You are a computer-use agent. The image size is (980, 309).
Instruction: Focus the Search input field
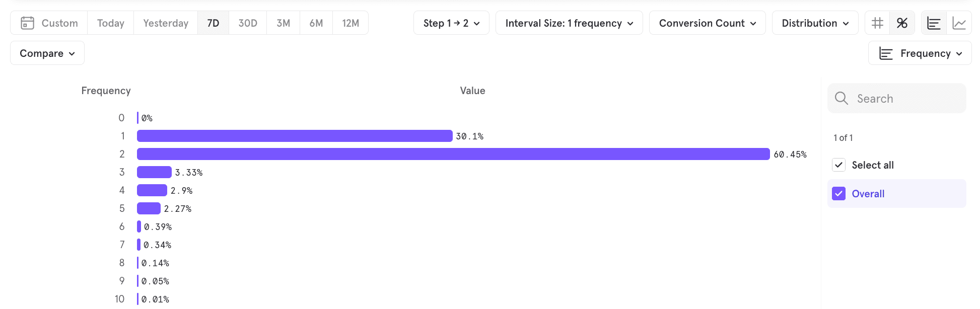point(896,98)
